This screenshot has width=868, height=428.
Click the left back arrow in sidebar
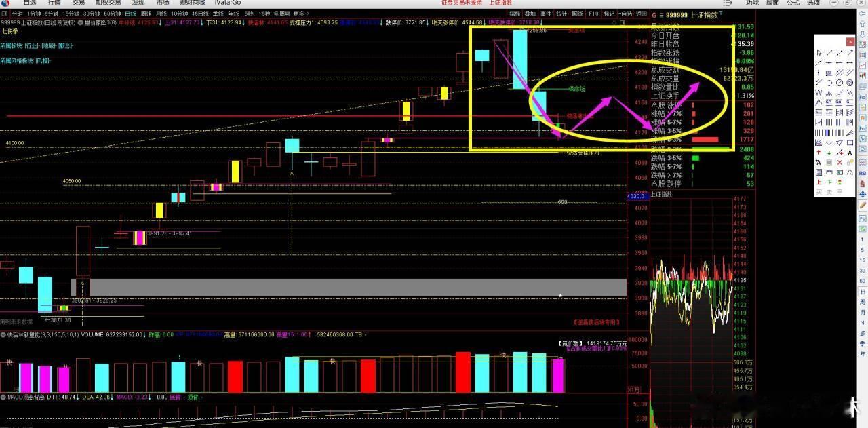(x=862, y=14)
